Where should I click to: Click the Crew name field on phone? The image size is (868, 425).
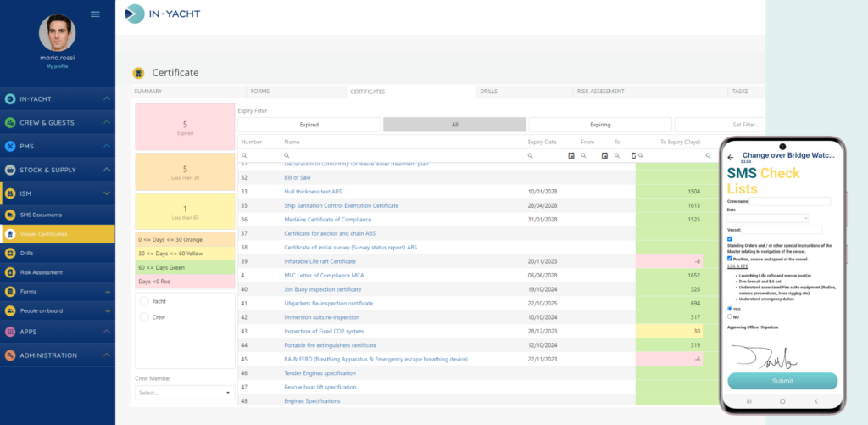click(x=790, y=202)
